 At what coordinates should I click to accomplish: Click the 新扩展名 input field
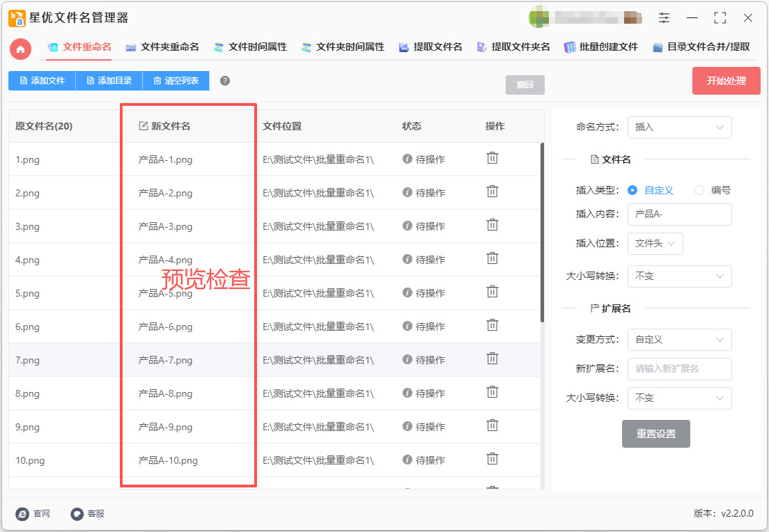(679, 369)
